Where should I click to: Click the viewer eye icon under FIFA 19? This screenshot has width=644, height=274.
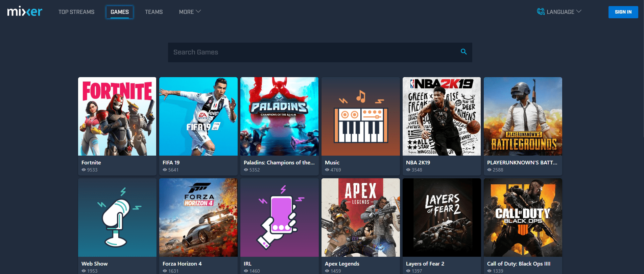click(x=165, y=170)
